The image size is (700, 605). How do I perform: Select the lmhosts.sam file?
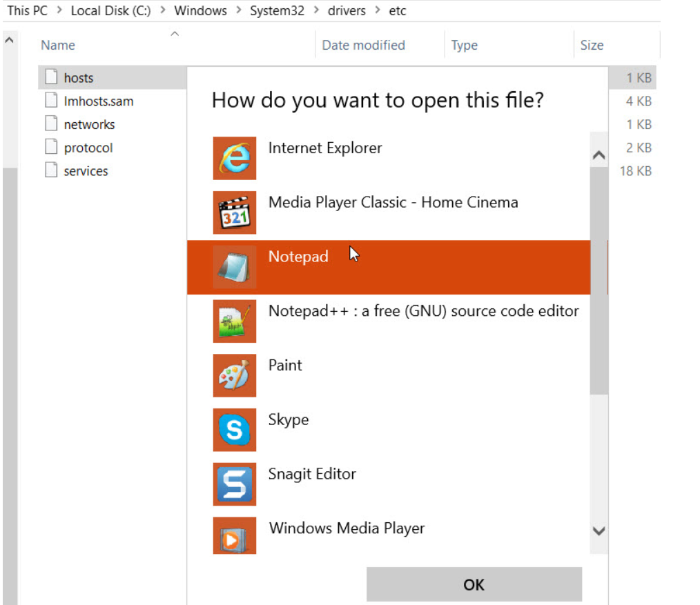(x=98, y=101)
